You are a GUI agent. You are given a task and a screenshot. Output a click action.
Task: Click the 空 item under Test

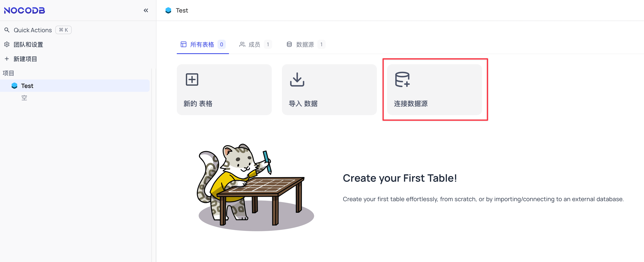coord(24,98)
